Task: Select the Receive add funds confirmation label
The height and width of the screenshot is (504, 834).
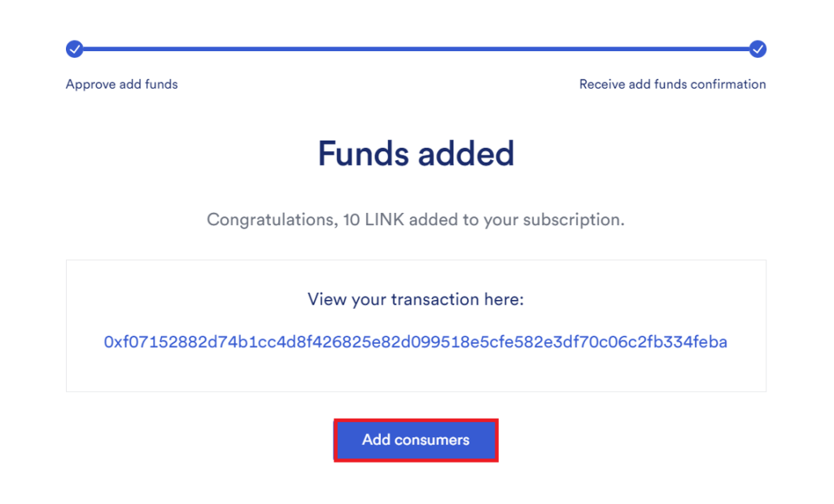Action: point(672,84)
